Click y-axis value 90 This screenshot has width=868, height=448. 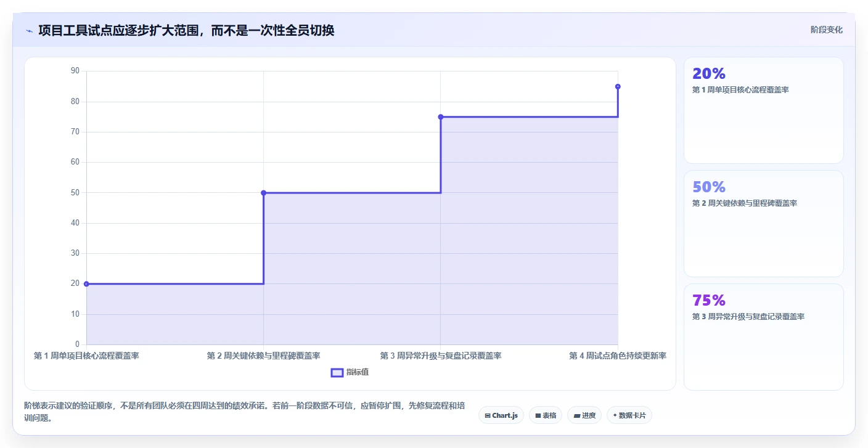point(75,71)
